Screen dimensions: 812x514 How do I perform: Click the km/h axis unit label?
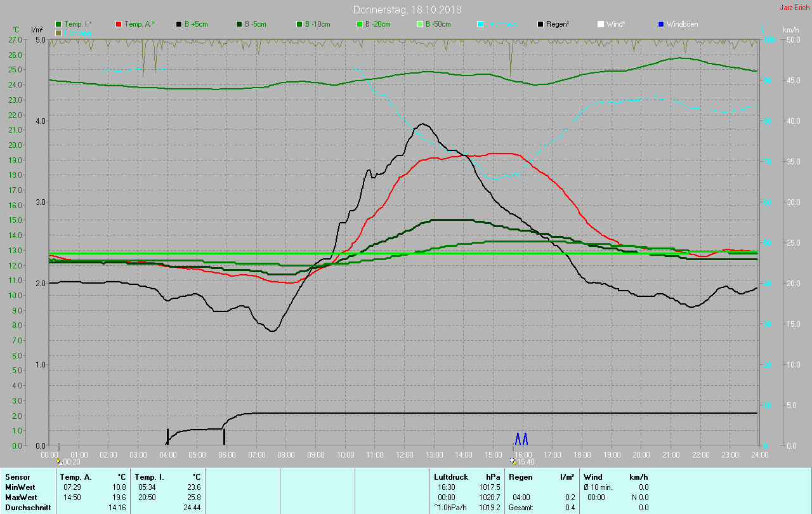click(x=791, y=30)
